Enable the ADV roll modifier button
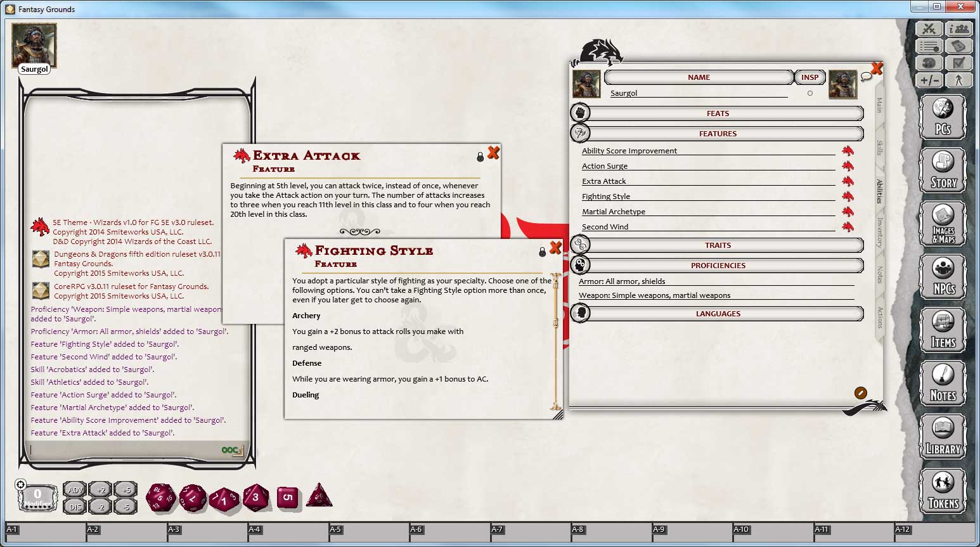This screenshot has height=547, width=980. [75, 489]
